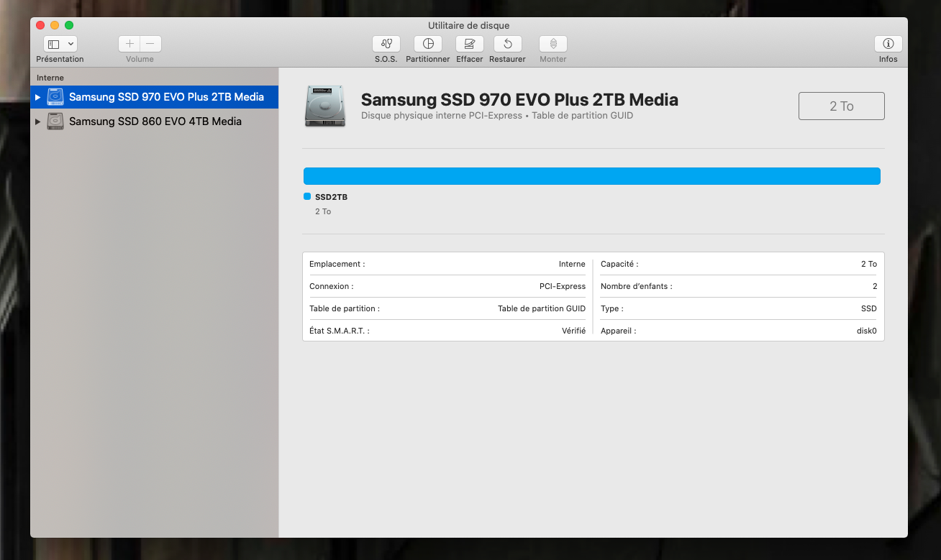Click the Appareil label
Screen dimensions: 941x560
tap(619, 331)
